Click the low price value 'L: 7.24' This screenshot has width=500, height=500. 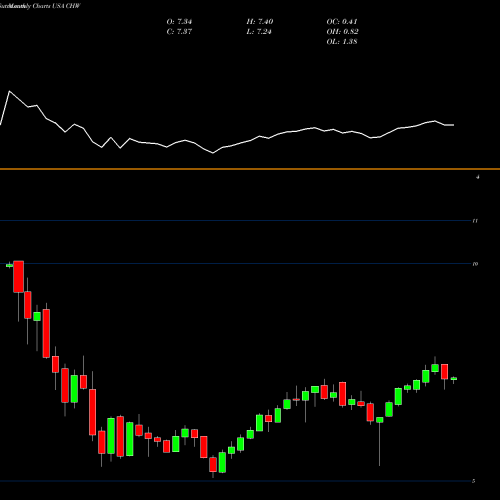coord(259,32)
